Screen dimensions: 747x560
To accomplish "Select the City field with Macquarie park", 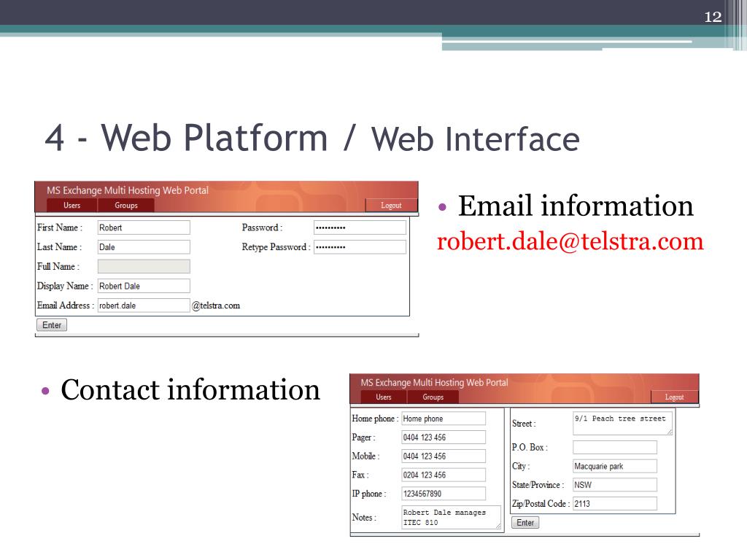I will tap(614, 466).
